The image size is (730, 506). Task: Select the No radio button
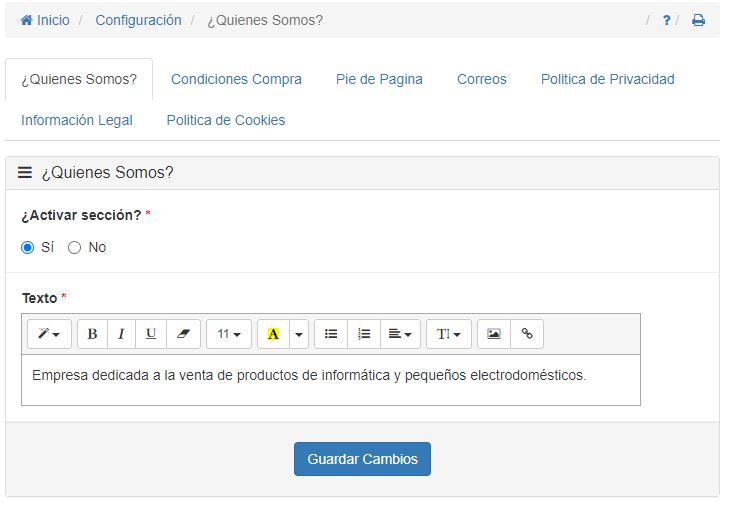74,247
